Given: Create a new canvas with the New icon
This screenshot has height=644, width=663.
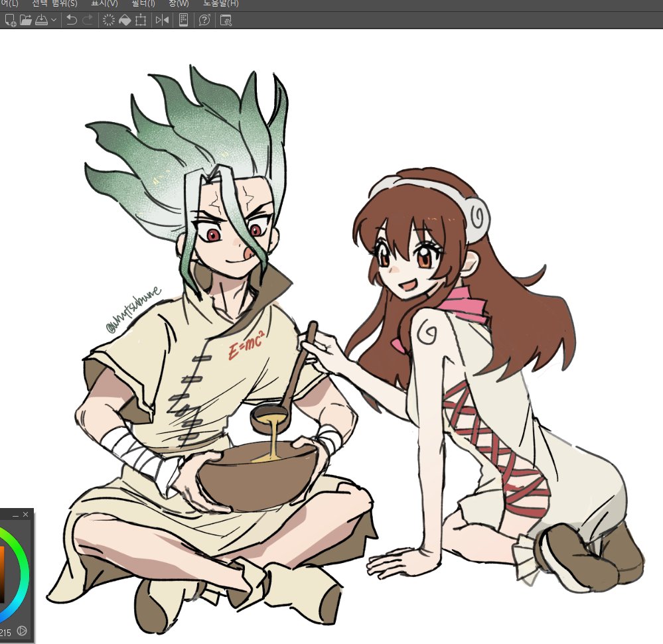Looking at the screenshot, I should point(10,20).
